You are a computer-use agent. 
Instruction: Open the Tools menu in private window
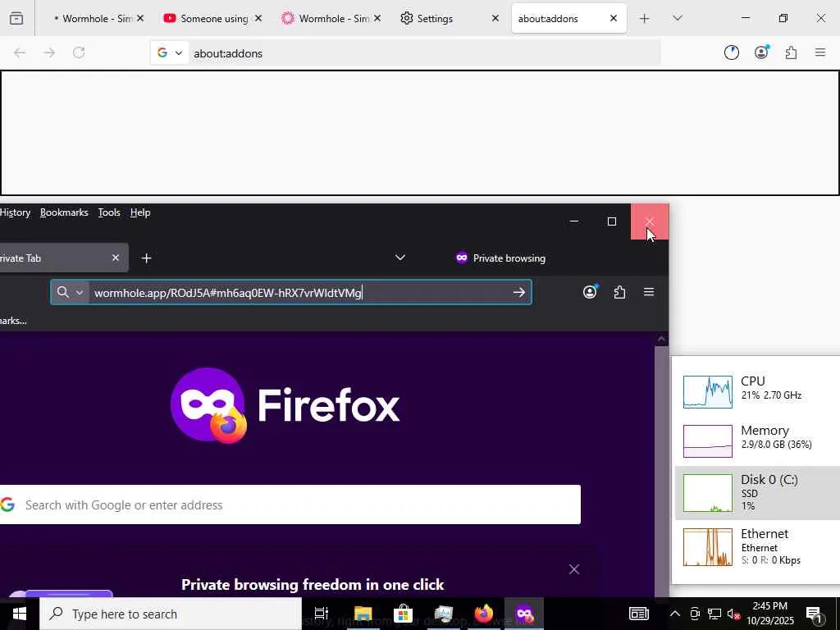coord(109,212)
